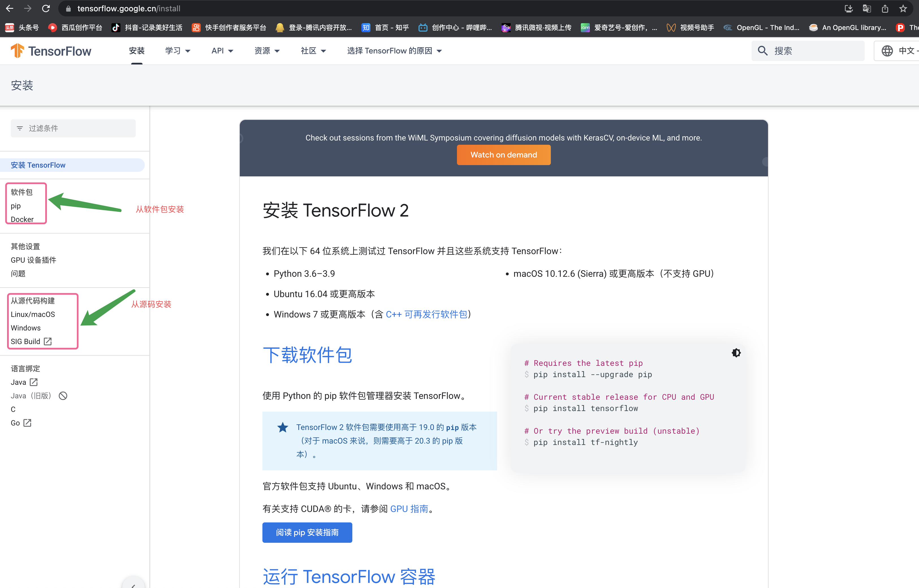
Task: Click 'pip install --upgrade pip' line
Action: click(593, 374)
